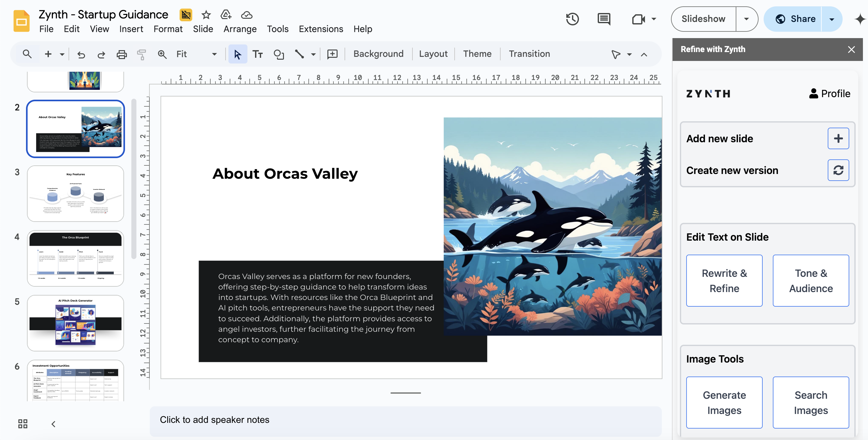868x440 pixels.
Task: Select the text box tool
Action: tap(258, 54)
